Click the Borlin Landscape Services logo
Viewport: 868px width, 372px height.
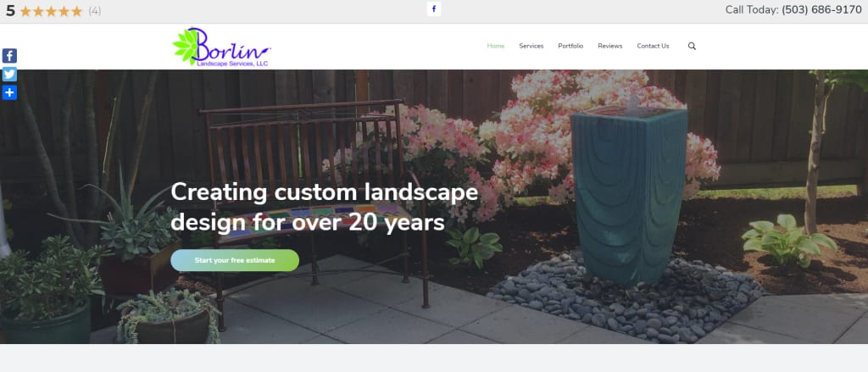[x=221, y=47]
